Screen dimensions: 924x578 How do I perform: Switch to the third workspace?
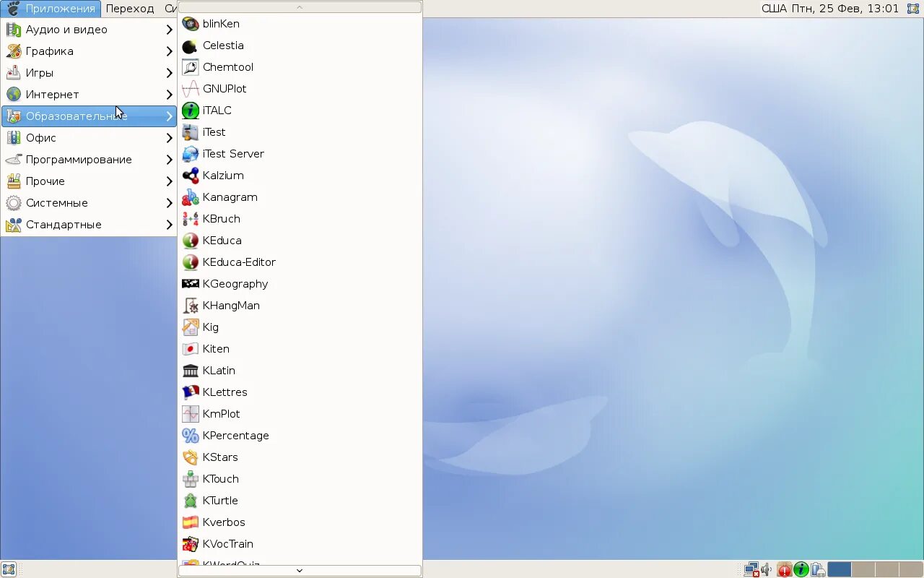(x=887, y=569)
